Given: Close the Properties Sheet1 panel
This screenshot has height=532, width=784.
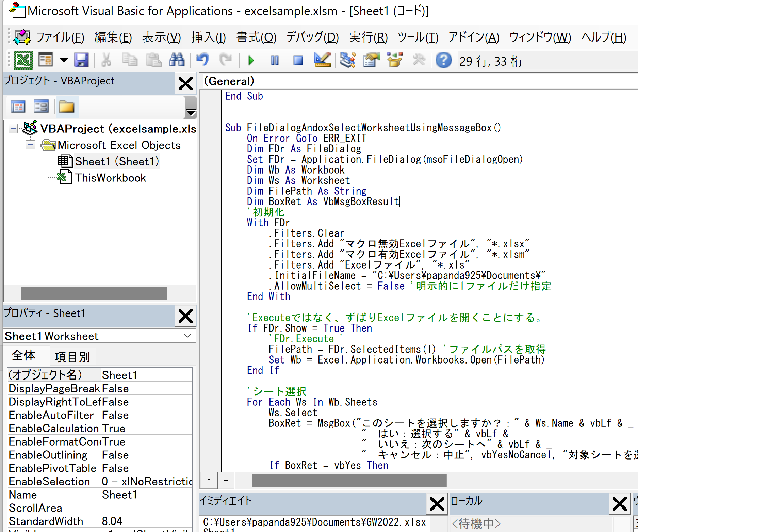Looking at the screenshot, I should (x=185, y=316).
